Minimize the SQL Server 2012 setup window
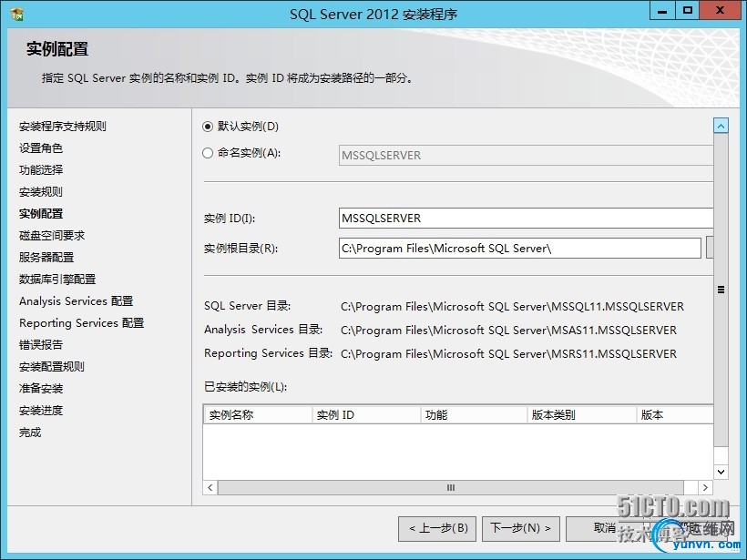747x560 pixels. (662, 11)
